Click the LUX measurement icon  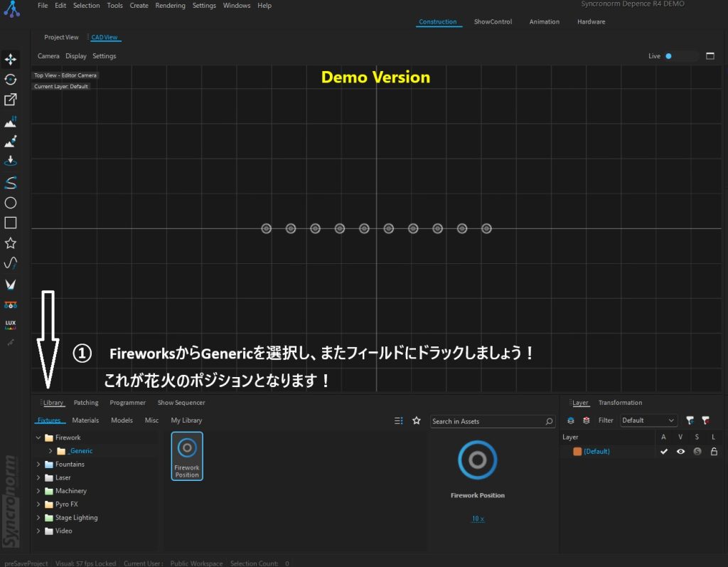tap(11, 324)
